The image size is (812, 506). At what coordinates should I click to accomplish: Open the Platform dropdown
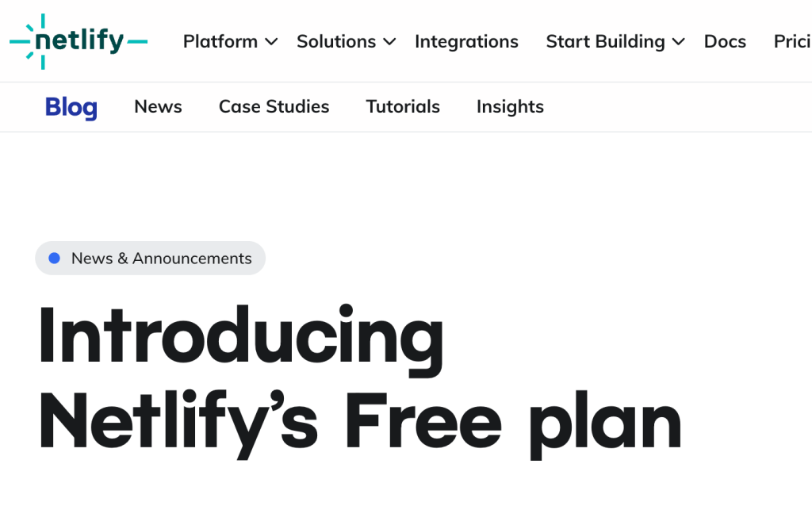(220, 41)
